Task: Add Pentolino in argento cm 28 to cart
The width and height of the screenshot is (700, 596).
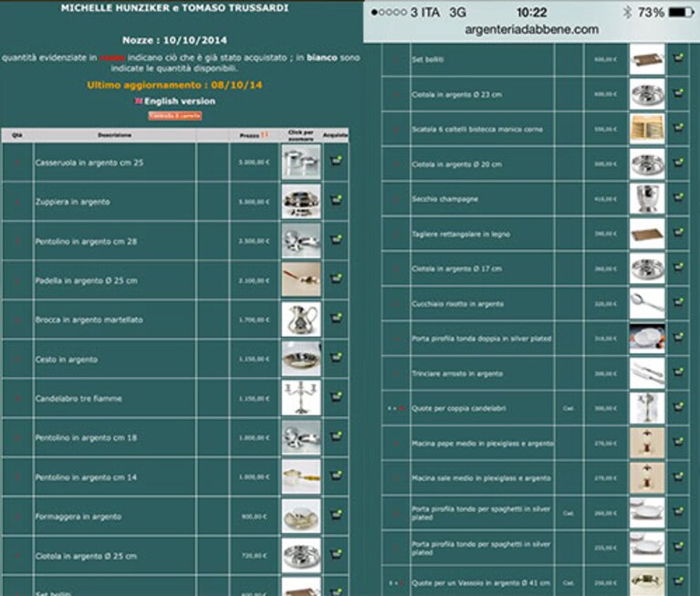Action: click(x=336, y=239)
